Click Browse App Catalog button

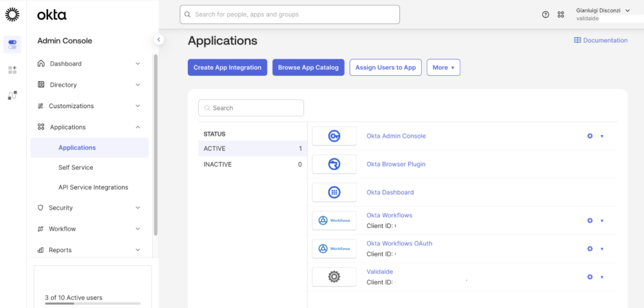308,68
